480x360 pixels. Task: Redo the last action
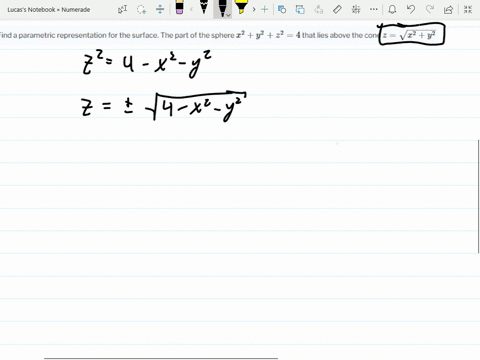pos(430,9)
